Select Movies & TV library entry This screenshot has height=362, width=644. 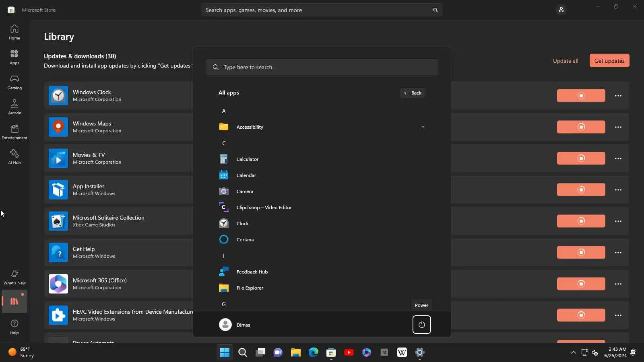(336, 158)
